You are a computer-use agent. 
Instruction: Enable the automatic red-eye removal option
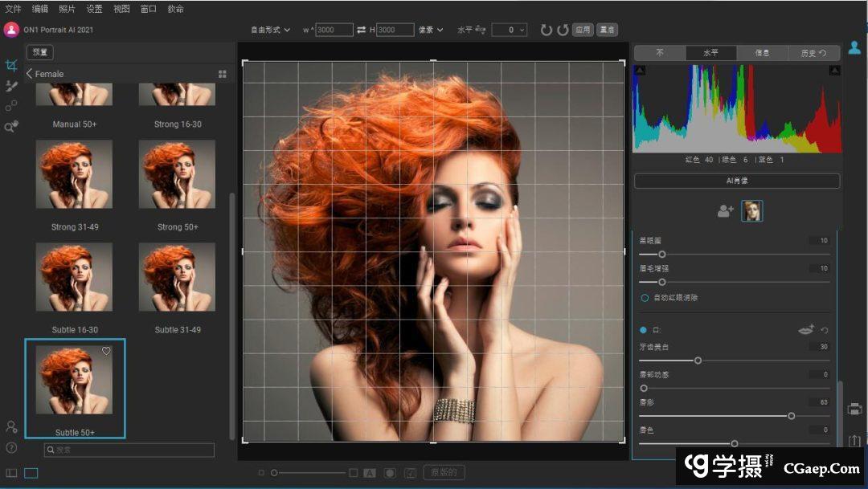pyautogui.click(x=645, y=297)
